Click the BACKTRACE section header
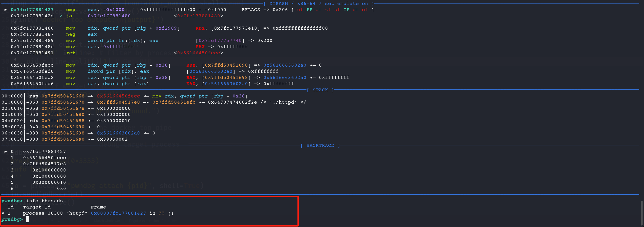 point(320,145)
